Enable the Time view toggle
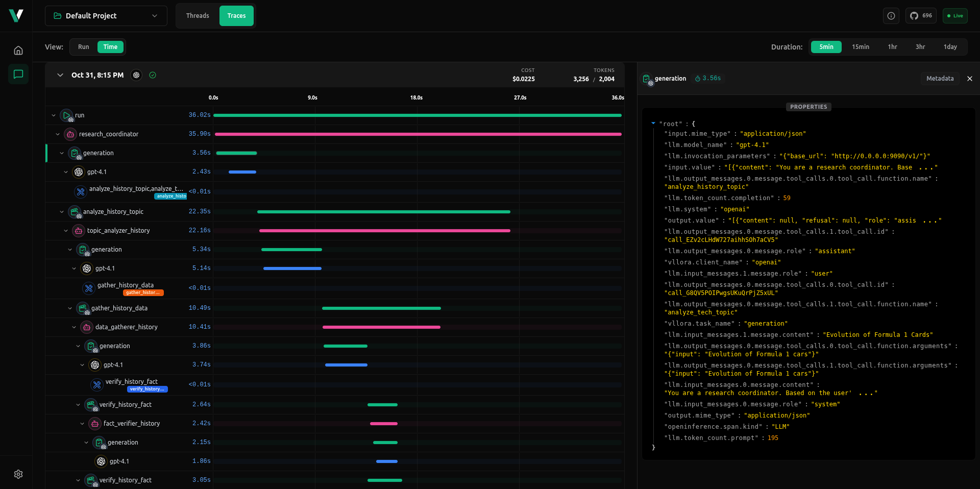Image resolution: width=980 pixels, height=489 pixels. [x=110, y=46]
